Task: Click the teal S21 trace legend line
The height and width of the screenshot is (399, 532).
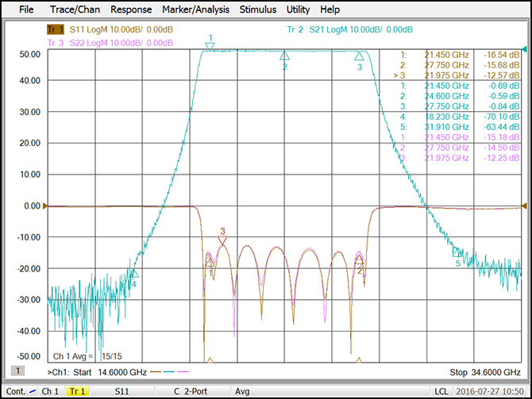Action: point(169,372)
